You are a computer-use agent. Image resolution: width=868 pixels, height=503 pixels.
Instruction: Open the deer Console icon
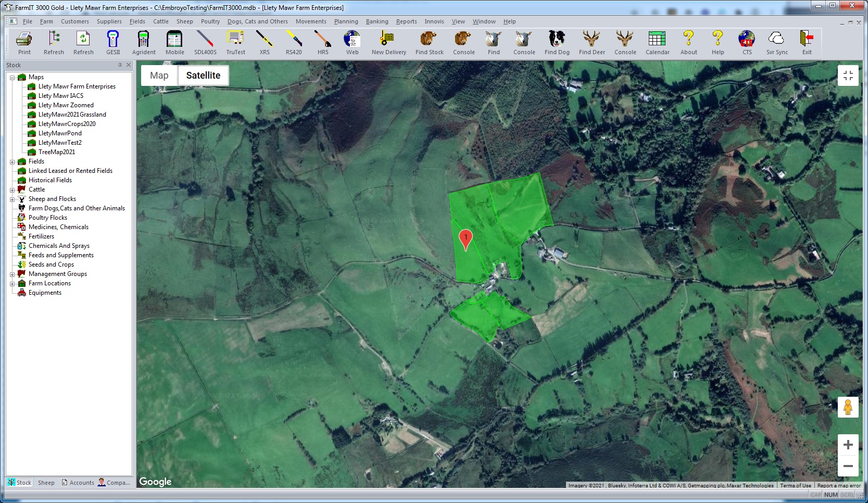tap(625, 42)
